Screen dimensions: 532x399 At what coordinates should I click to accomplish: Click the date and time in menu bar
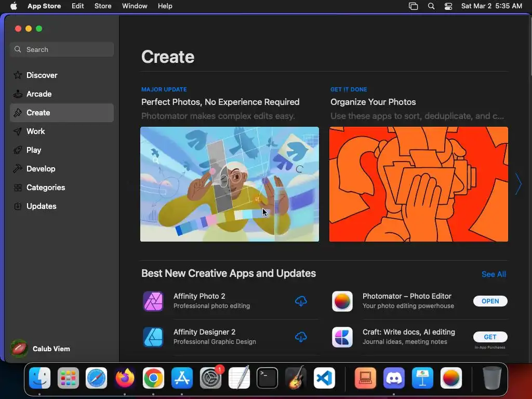click(x=491, y=6)
